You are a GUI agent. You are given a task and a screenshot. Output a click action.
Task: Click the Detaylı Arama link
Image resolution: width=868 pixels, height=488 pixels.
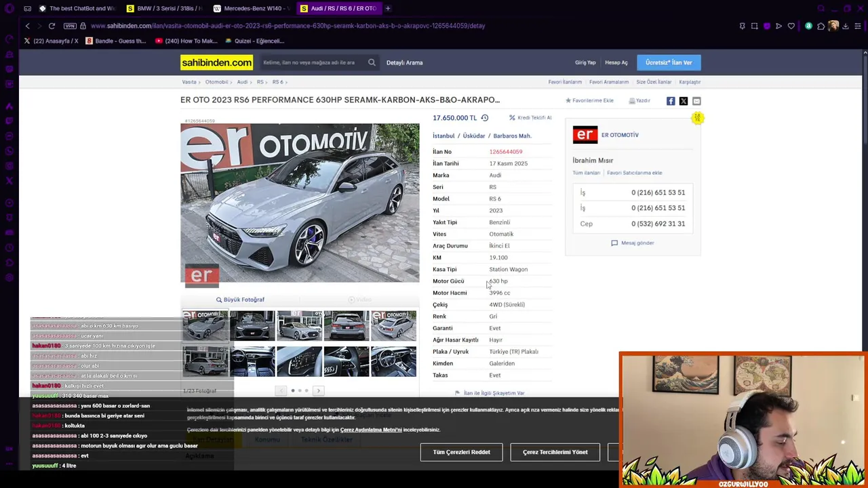[x=404, y=62]
